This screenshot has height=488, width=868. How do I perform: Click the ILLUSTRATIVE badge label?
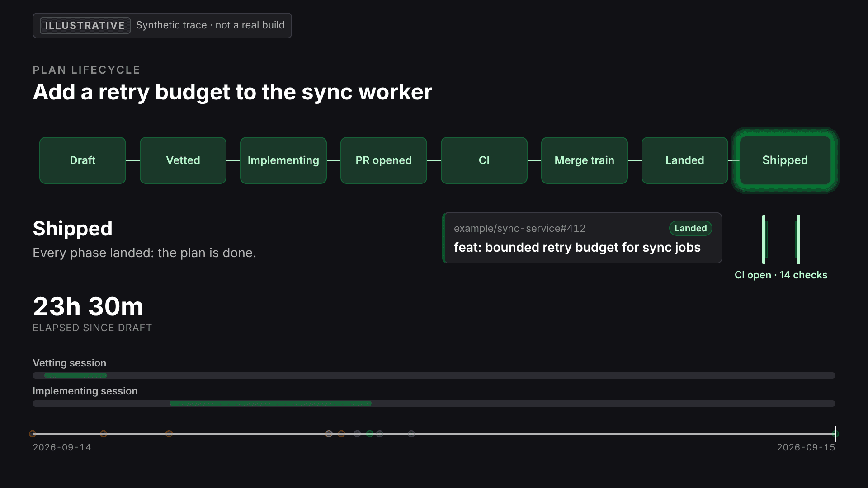tap(85, 25)
